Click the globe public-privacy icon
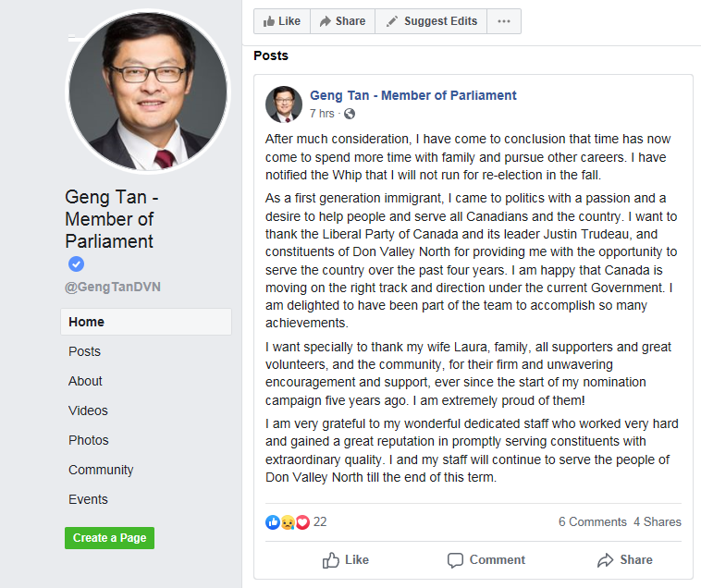701x588 pixels. pyautogui.click(x=350, y=114)
